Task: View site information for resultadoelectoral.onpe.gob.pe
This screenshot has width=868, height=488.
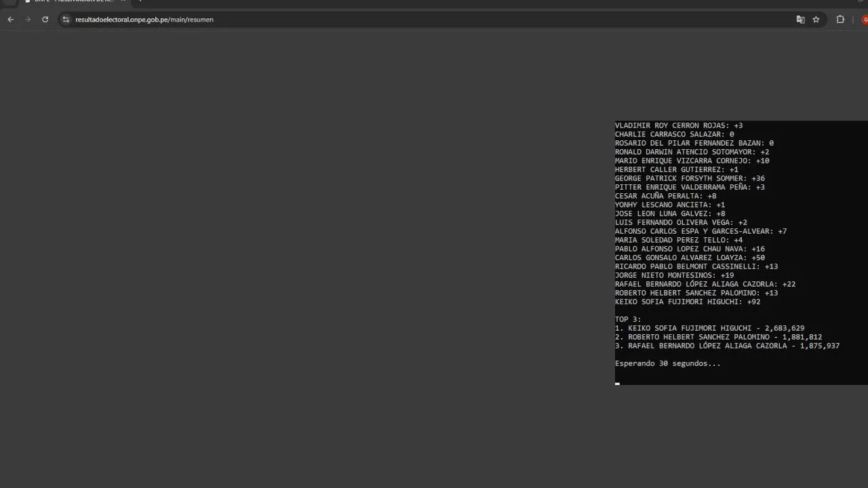Action: click(x=66, y=20)
